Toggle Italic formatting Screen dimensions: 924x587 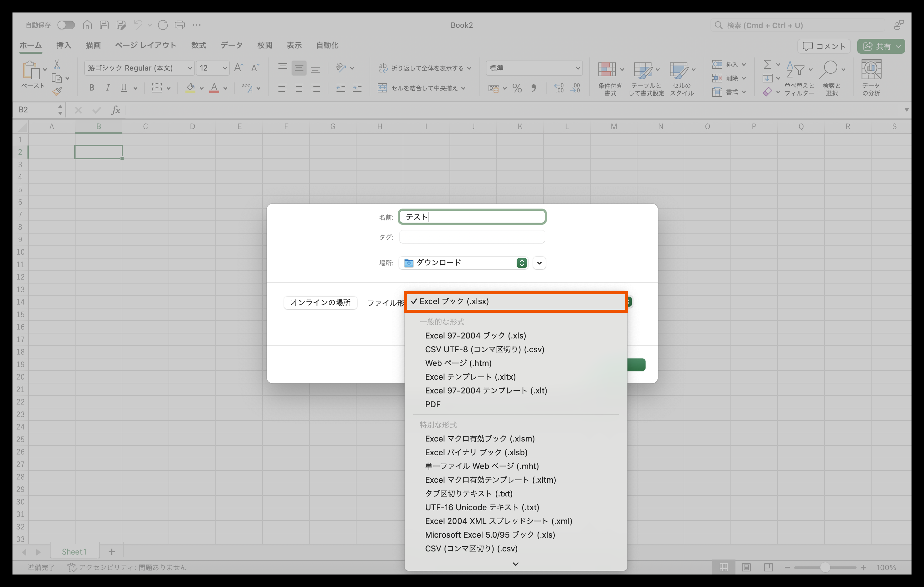108,88
